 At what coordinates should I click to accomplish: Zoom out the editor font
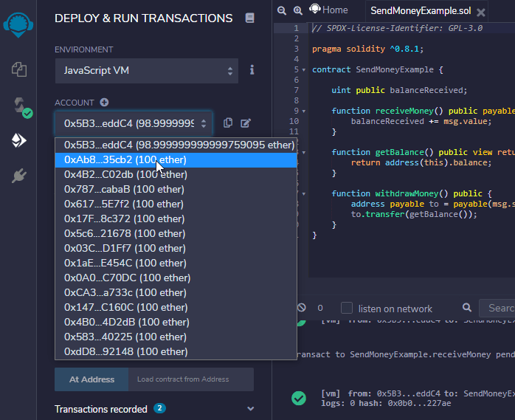tap(281, 10)
